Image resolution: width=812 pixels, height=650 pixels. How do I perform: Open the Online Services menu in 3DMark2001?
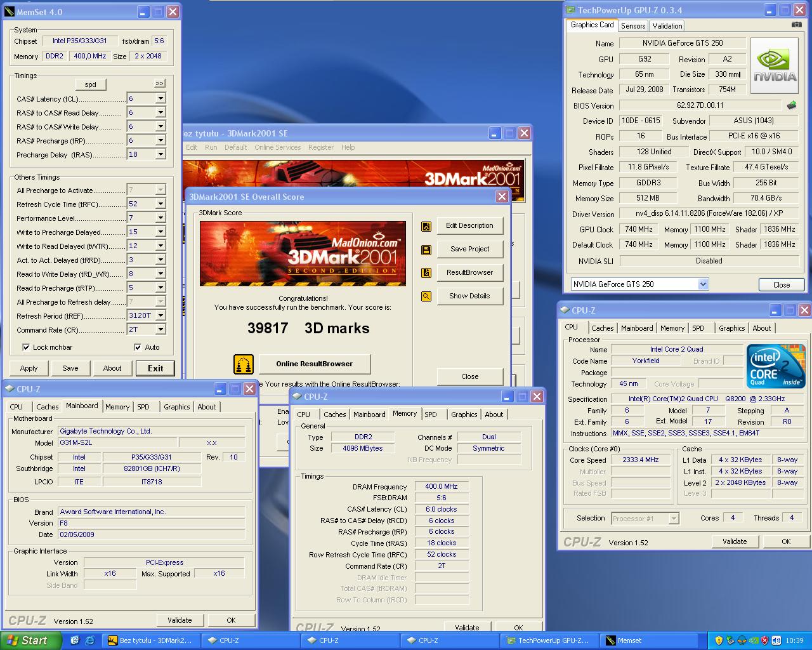278,147
